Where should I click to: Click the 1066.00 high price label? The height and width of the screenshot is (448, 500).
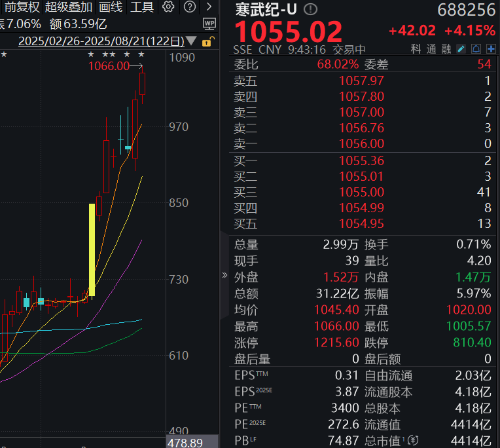point(109,66)
